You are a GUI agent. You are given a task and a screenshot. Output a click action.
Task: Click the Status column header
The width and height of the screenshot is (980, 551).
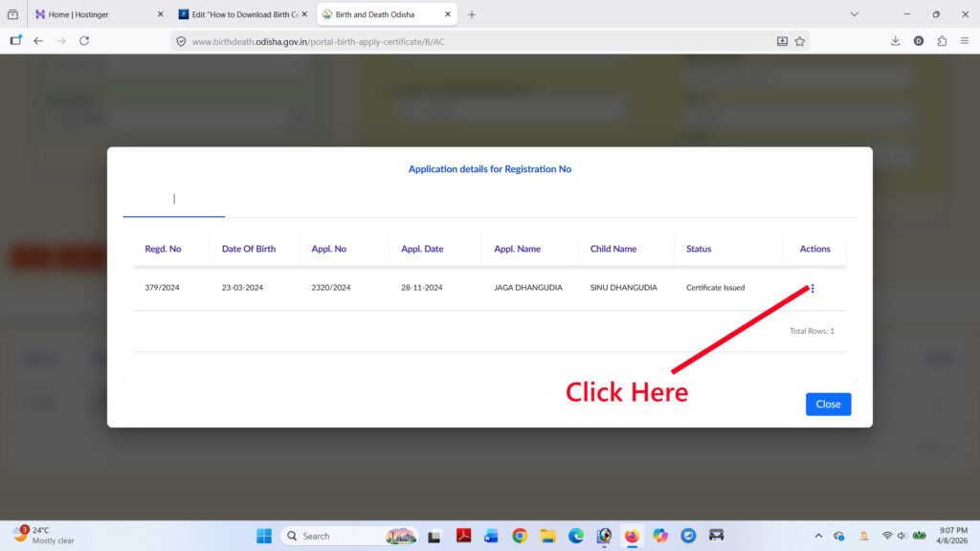699,249
